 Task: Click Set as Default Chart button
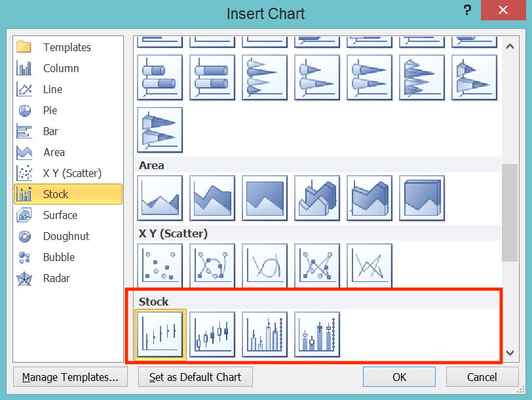point(195,377)
